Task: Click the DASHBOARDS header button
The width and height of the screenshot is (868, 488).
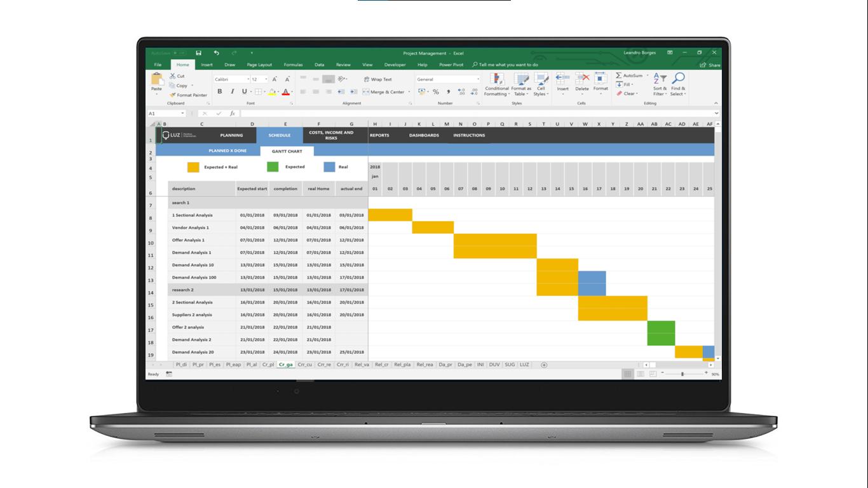Action: point(423,135)
